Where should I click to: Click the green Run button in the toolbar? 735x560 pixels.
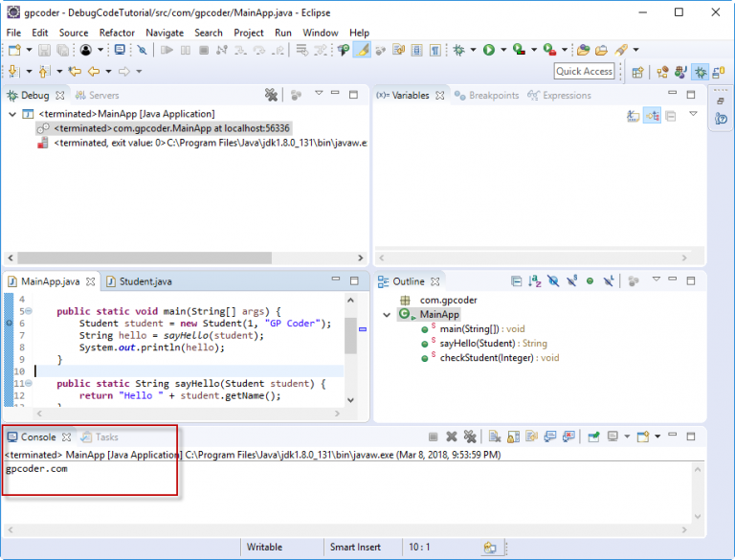(488, 50)
